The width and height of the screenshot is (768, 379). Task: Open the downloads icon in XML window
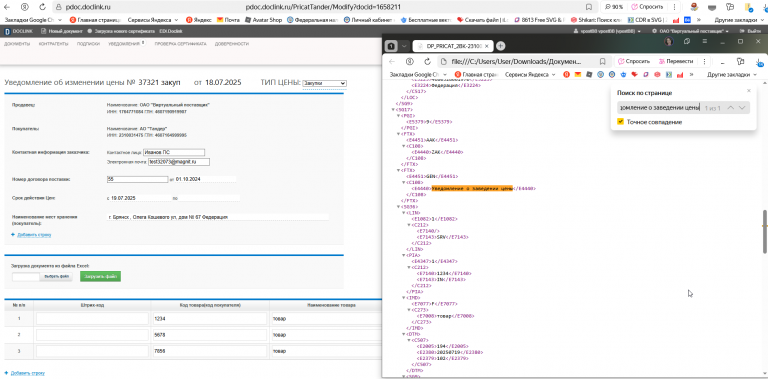[x=759, y=62]
